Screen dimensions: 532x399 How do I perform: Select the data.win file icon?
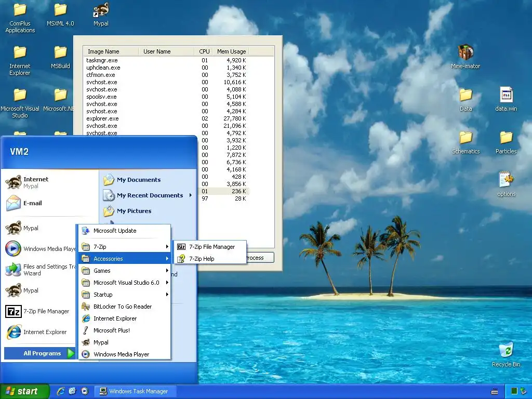tap(506, 99)
